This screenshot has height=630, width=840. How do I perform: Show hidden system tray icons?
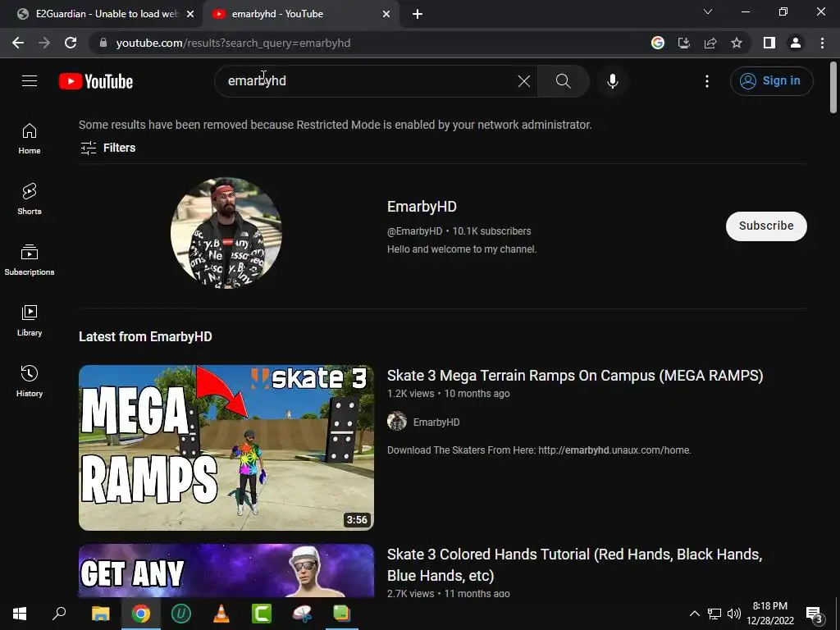point(694,614)
